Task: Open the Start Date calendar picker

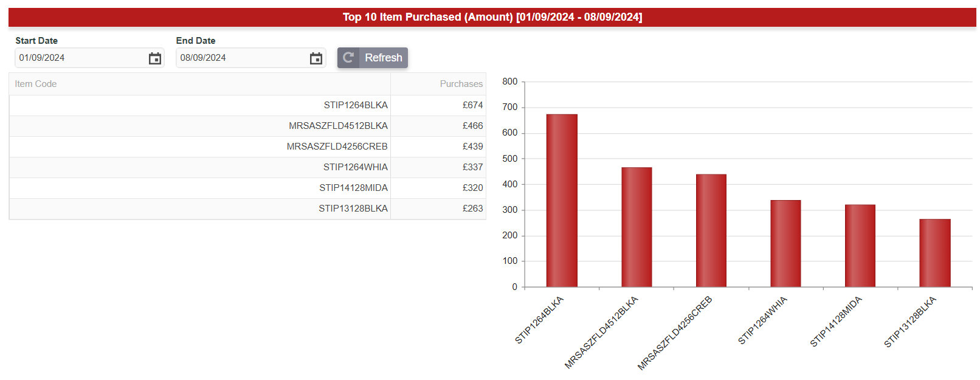Action: point(155,58)
